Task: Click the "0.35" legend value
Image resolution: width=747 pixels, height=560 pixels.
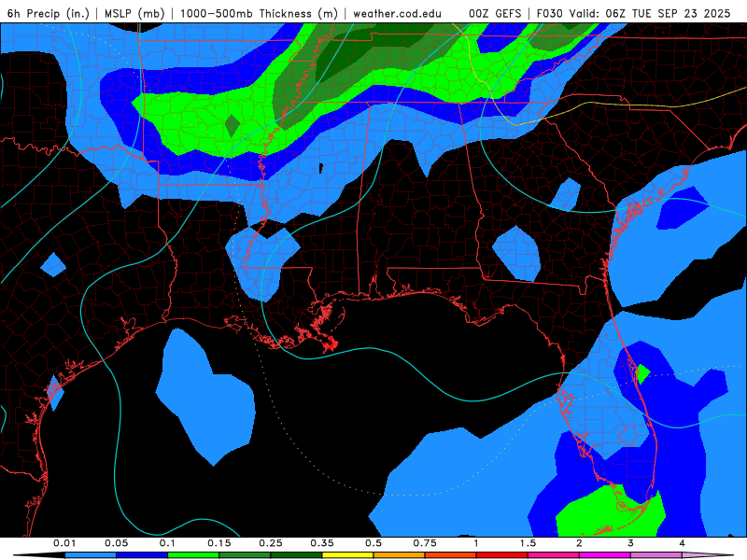Action: [322, 543]
